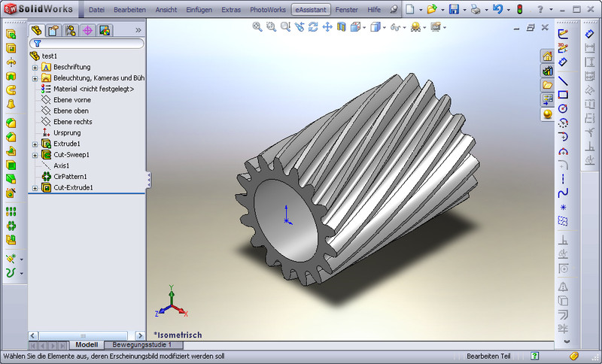The image size is (602, 364).
Task: Select CirPattern1 in the feature tree
Action: 70,177
